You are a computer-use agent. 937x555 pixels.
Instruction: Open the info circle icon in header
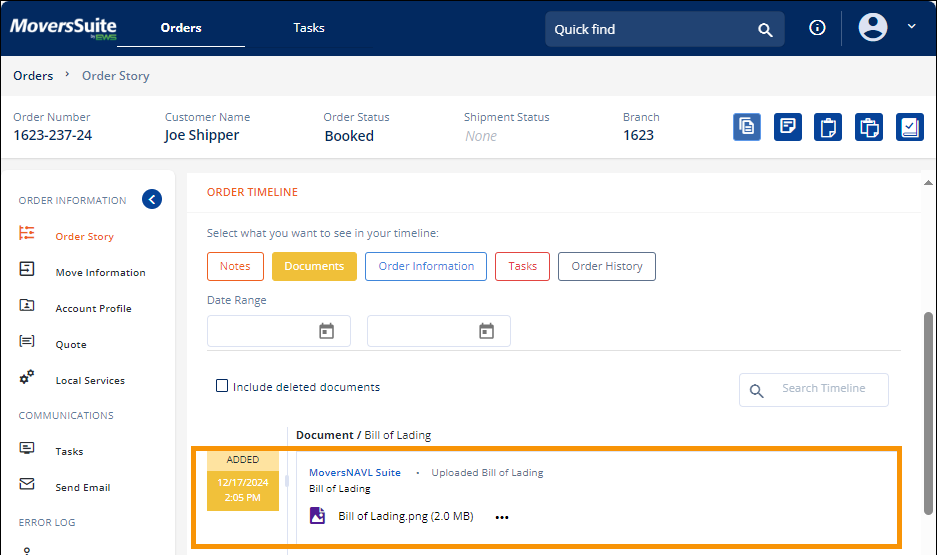coord(817,27)
